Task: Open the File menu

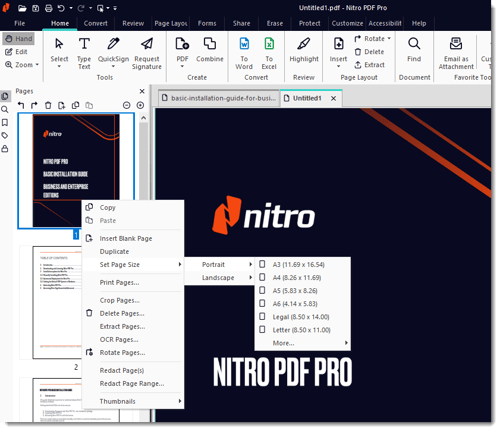Action: [x=20, y=23]
